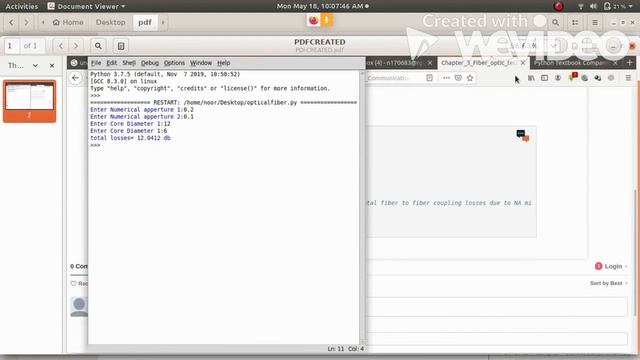Bookmark this page with the star

click(470, 78)
